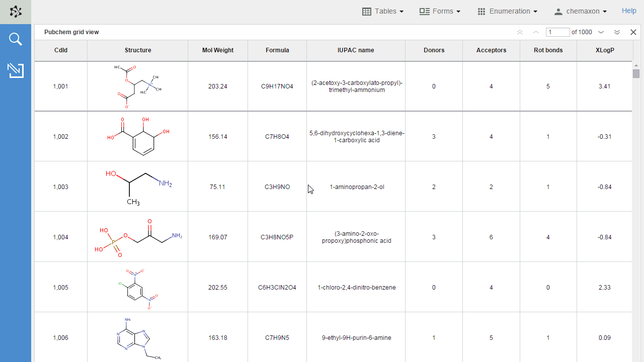Click the page number input field
This screenshot has height=362, width=644.
(x=557, y=32)
